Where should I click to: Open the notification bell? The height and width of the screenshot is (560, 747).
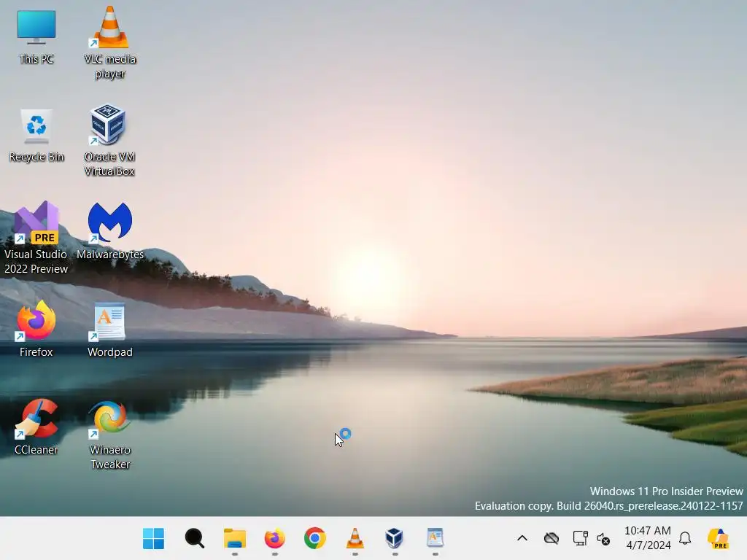tap(685, 538)
